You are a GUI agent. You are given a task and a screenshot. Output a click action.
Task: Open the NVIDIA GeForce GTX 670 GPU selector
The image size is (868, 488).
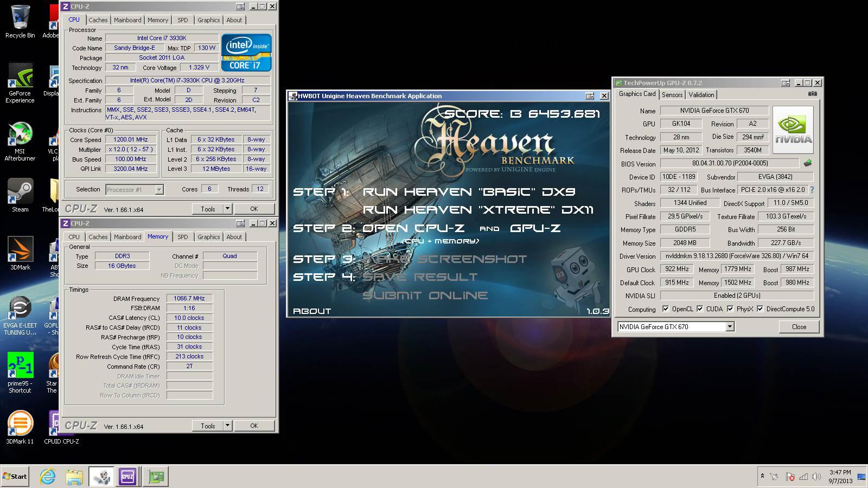click(675, 326)
